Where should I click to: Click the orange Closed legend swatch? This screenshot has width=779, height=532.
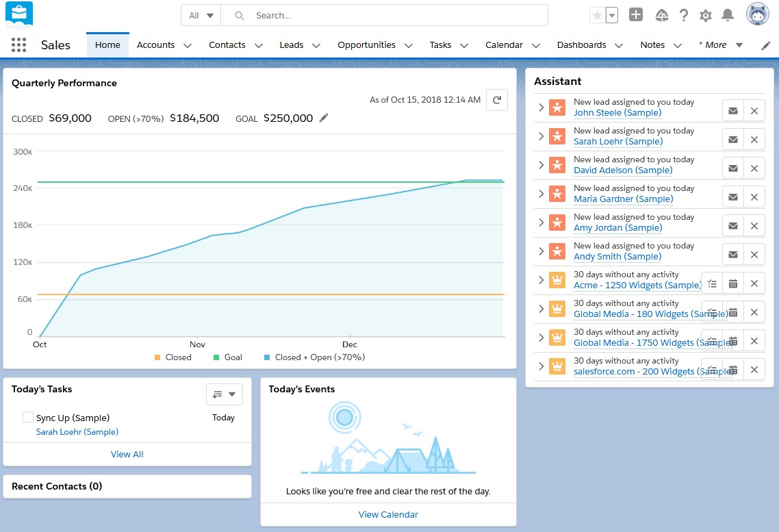click(x=157, y=357)
